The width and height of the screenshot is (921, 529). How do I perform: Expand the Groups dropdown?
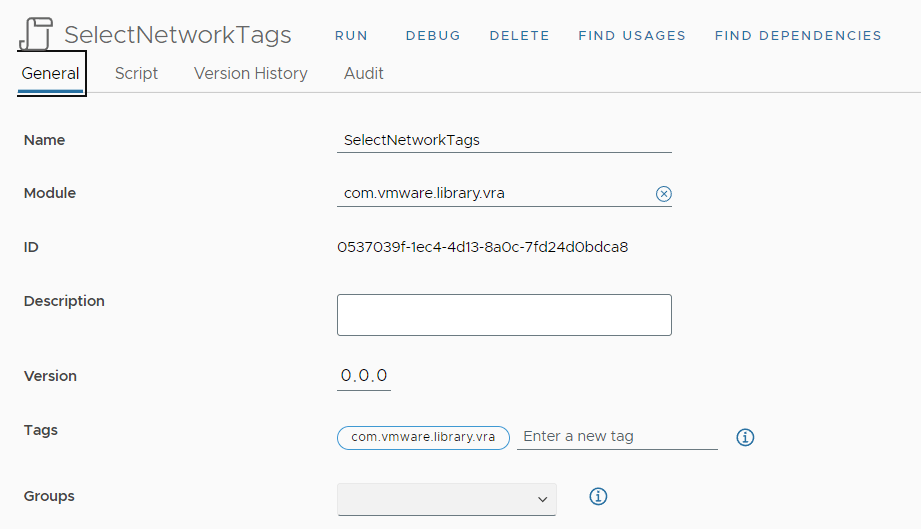(446, 499)
